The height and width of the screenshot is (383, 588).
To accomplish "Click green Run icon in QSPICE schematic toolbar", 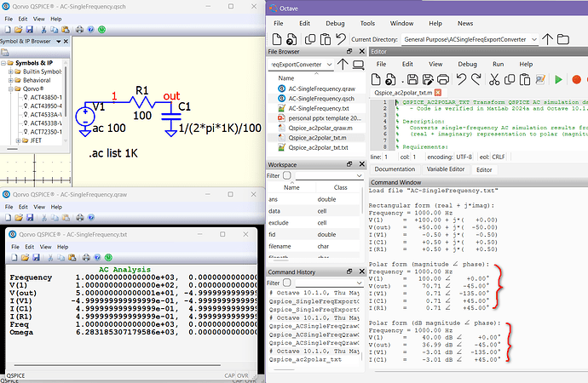I will click(x=101, y=30).
